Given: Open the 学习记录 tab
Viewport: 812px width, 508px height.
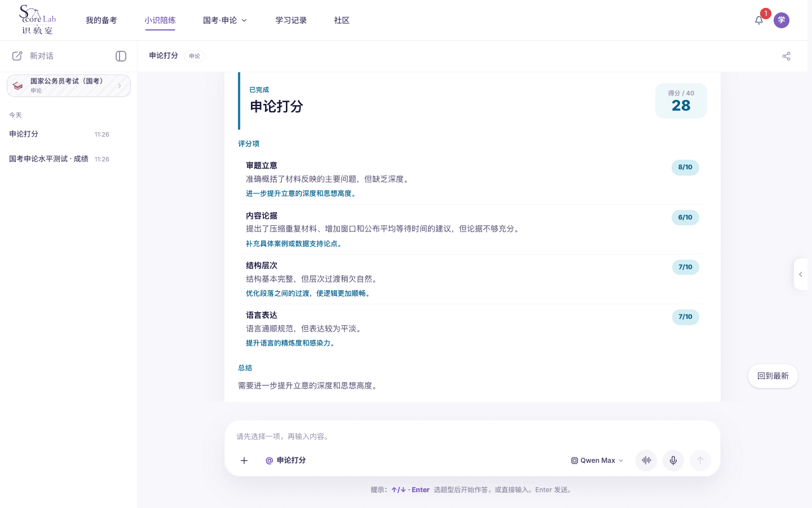Looking at the screenshot, I should pos(291,20).
